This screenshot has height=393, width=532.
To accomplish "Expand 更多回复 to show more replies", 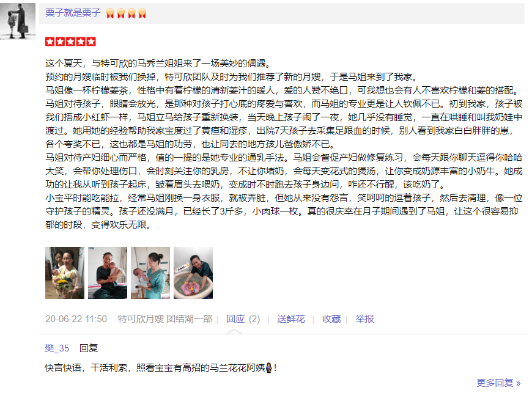I will [x=498, y=383].
